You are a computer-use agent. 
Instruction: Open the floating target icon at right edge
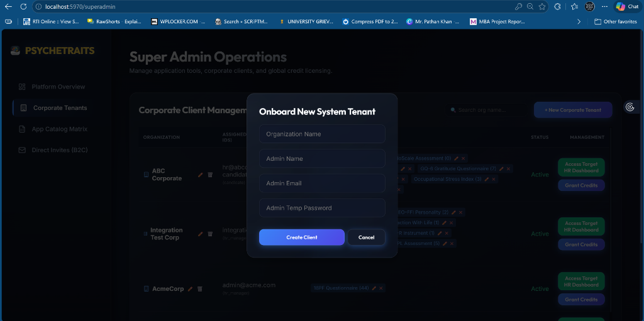click(x=630, y=107)
